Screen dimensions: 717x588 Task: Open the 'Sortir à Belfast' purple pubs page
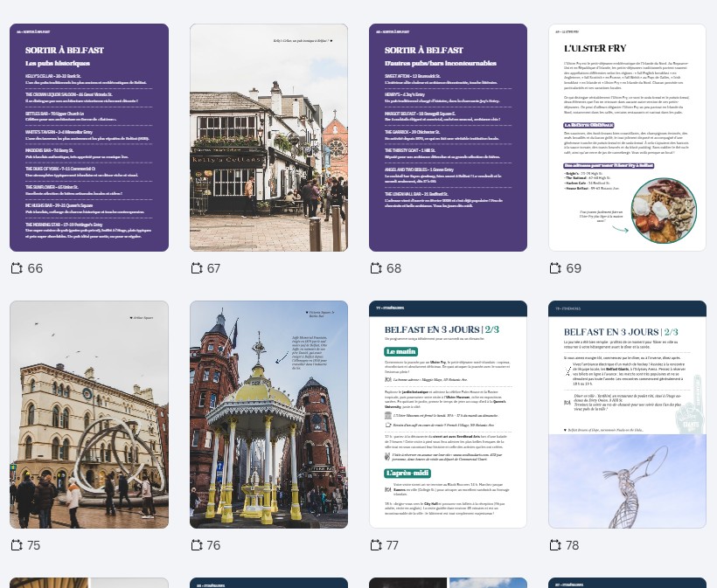[x=89, y=137]
